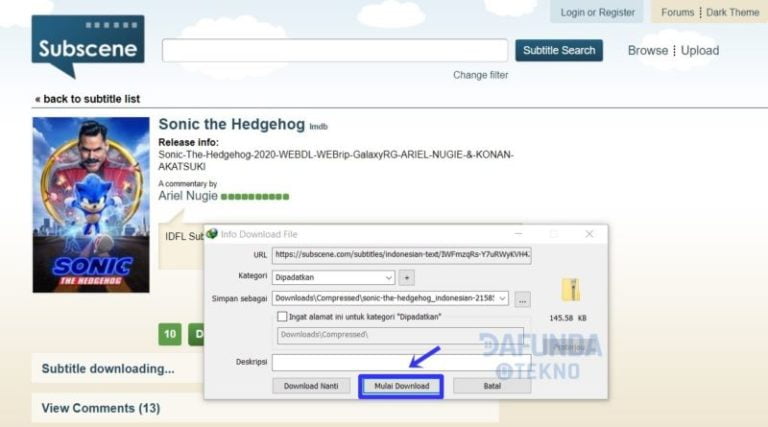
Task: Open the Browse menu
Action: click(648, 50)
